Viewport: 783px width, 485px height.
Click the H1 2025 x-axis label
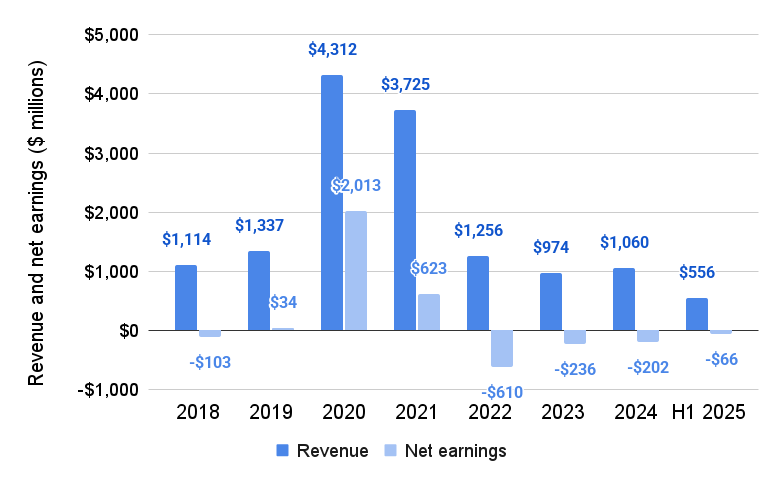(709, 412)
